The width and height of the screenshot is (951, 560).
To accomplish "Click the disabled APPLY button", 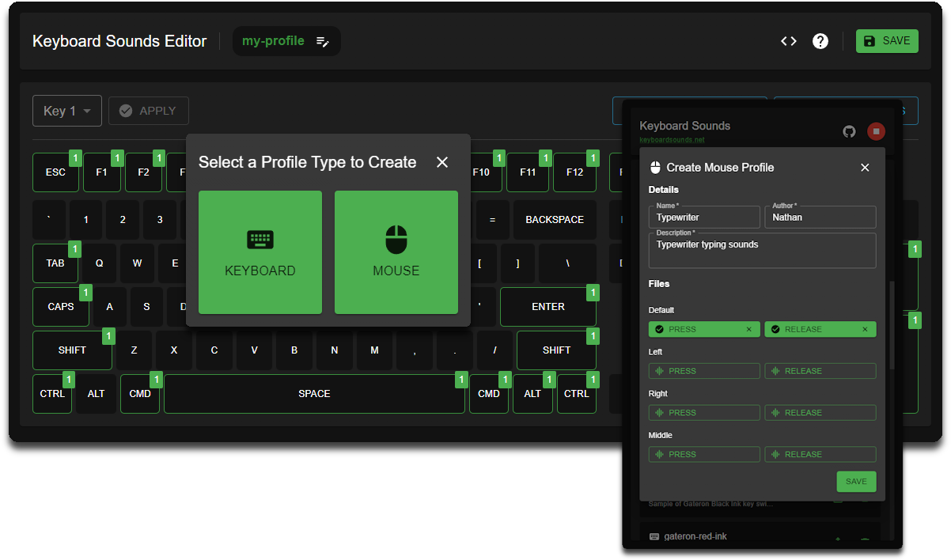I will pos(149,111).
